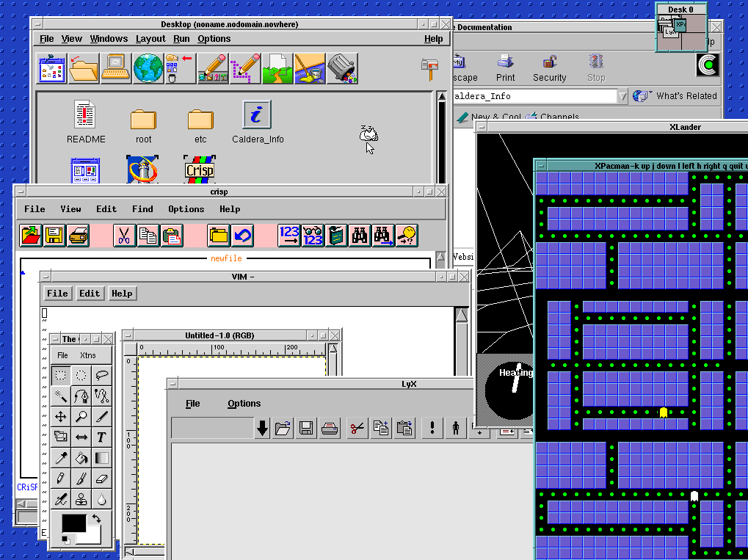Open the Find menu in crisp
The image size is (748, 560).
(142, 209)
